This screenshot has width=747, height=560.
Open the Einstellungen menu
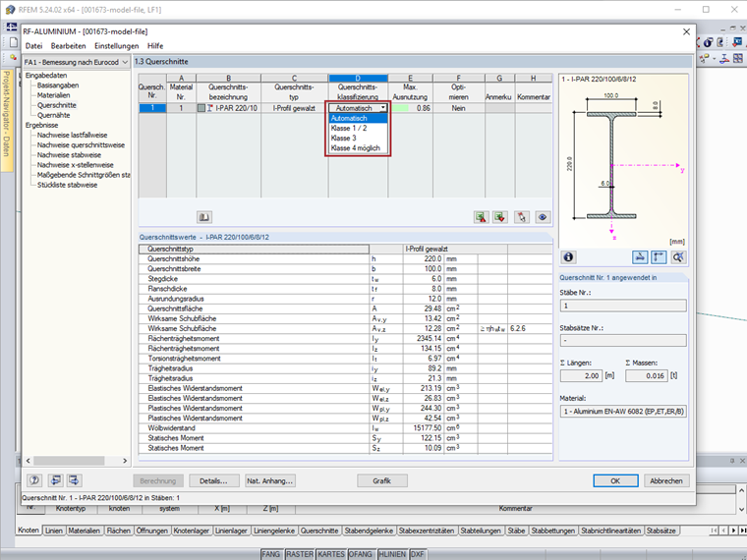(117, 46)
